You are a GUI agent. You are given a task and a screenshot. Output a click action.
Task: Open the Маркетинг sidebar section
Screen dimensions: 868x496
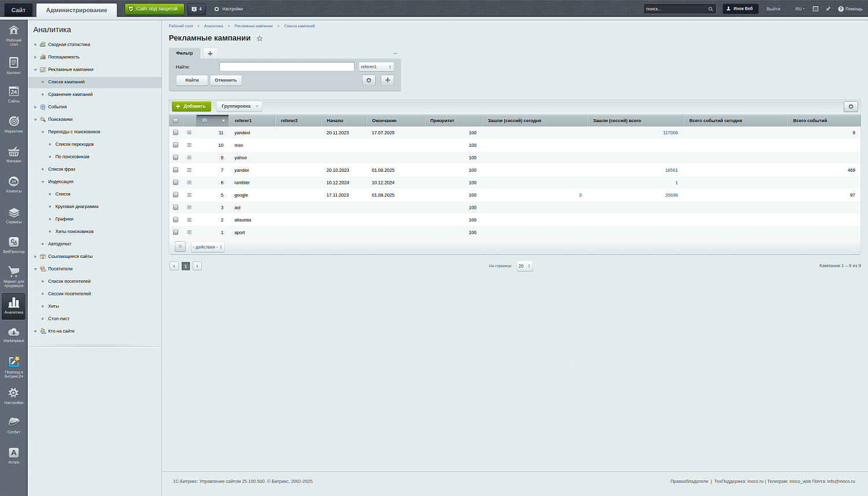click(13, 124)
